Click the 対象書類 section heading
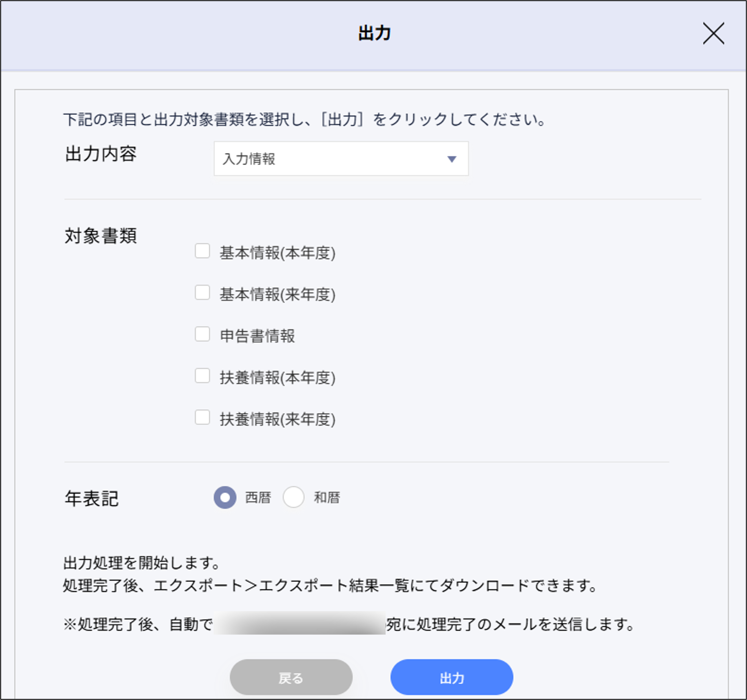Viewport: 747px width, 700px height. [101, 236]
